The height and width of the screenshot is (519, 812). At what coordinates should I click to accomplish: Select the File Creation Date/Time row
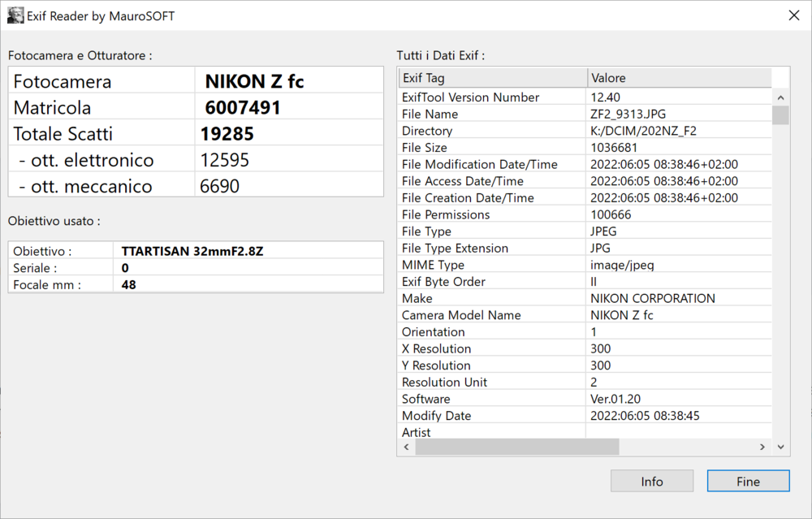(x=585, y=198)
